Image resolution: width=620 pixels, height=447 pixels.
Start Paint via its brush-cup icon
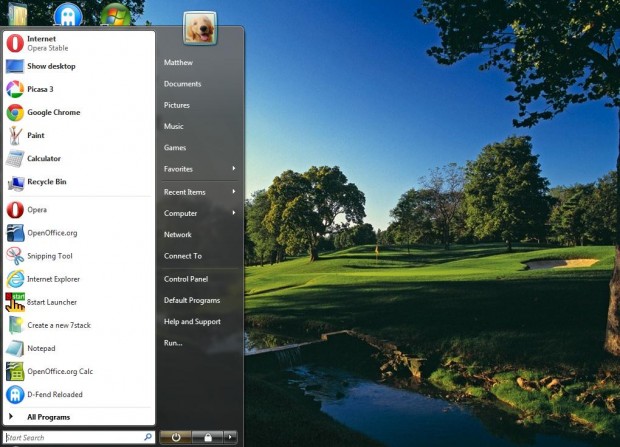tap(15, 135)
